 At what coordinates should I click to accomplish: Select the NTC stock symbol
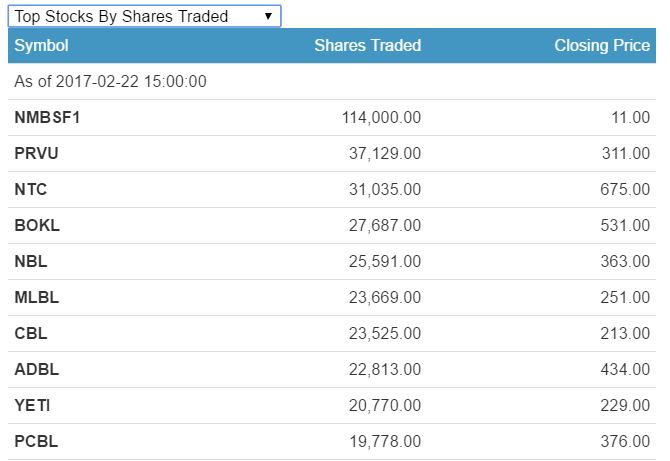(x=31, y=190)
